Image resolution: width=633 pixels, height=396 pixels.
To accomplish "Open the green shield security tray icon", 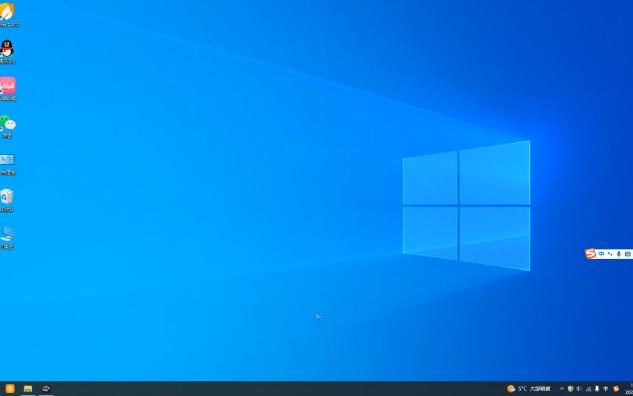I will [x=570, y=389].
